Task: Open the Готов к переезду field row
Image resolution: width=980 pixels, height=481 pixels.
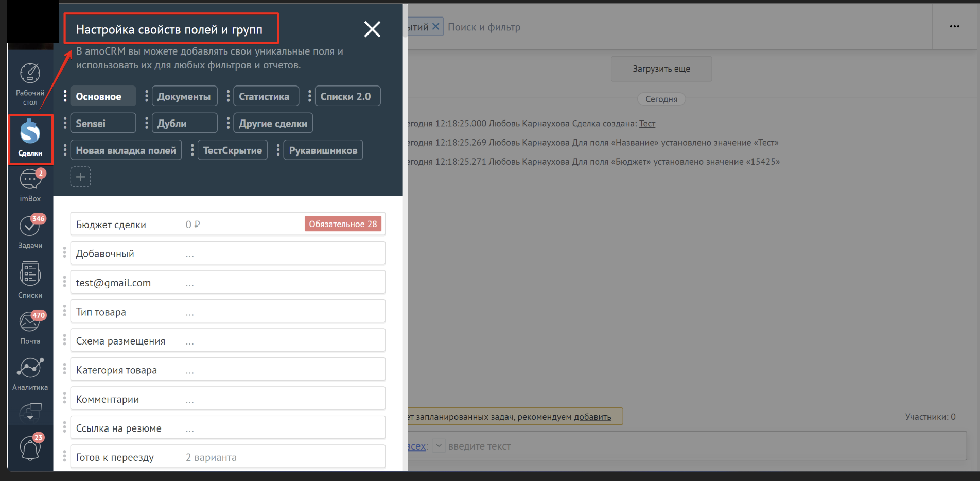Action: 228,457
